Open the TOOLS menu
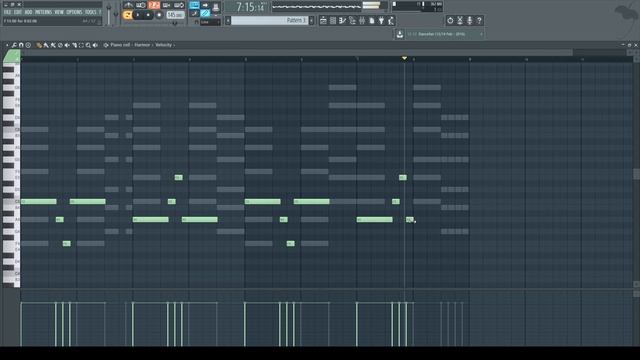Screen dimensions: 640x360 91,12
